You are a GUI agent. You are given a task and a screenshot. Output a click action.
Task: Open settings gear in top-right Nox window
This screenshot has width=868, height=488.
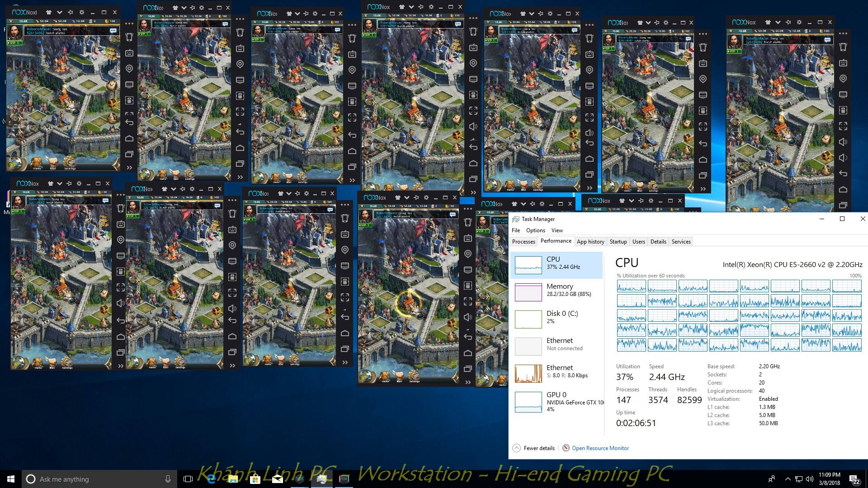[799, 22]
